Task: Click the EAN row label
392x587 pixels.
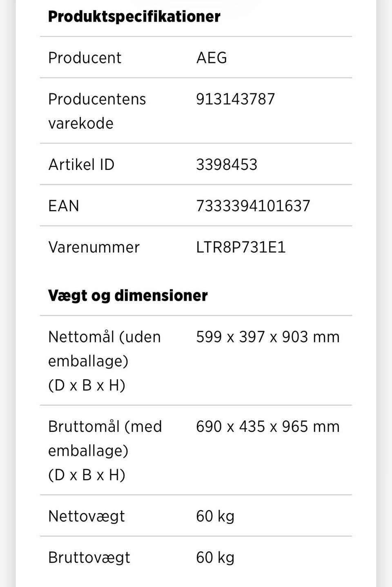Action: tap(64, 206)
